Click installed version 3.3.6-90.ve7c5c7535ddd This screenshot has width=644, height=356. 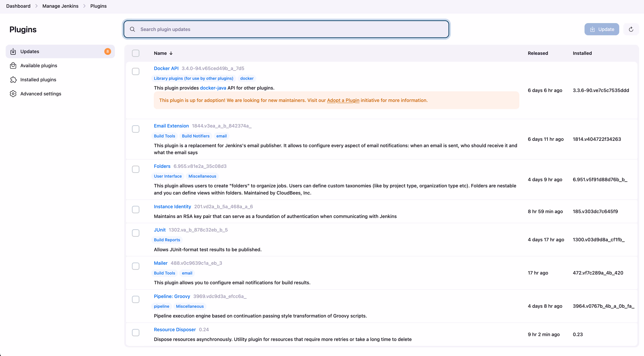tap(601, 90)
